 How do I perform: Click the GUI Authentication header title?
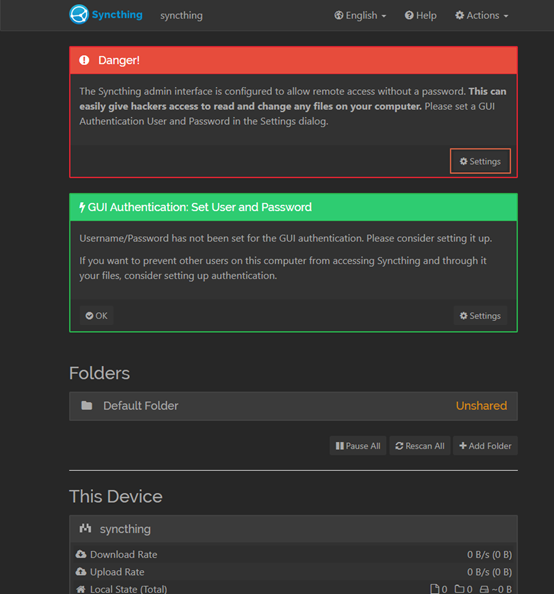pos(200,207)
